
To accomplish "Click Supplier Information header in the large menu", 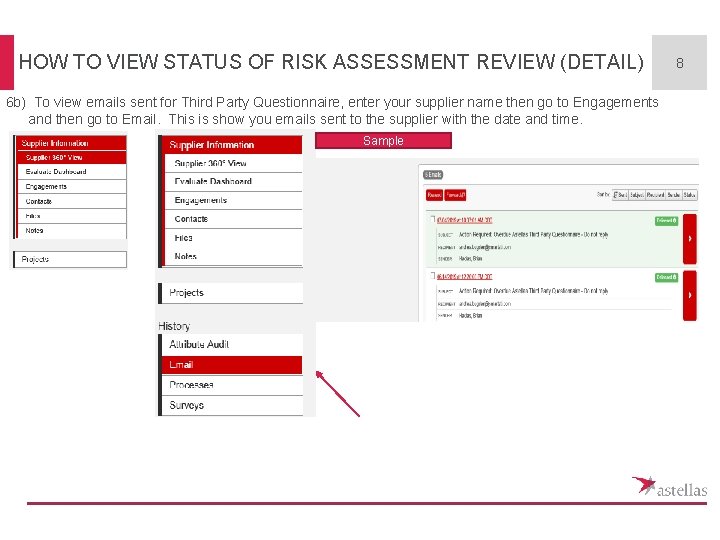I will [x=231, y=145].
